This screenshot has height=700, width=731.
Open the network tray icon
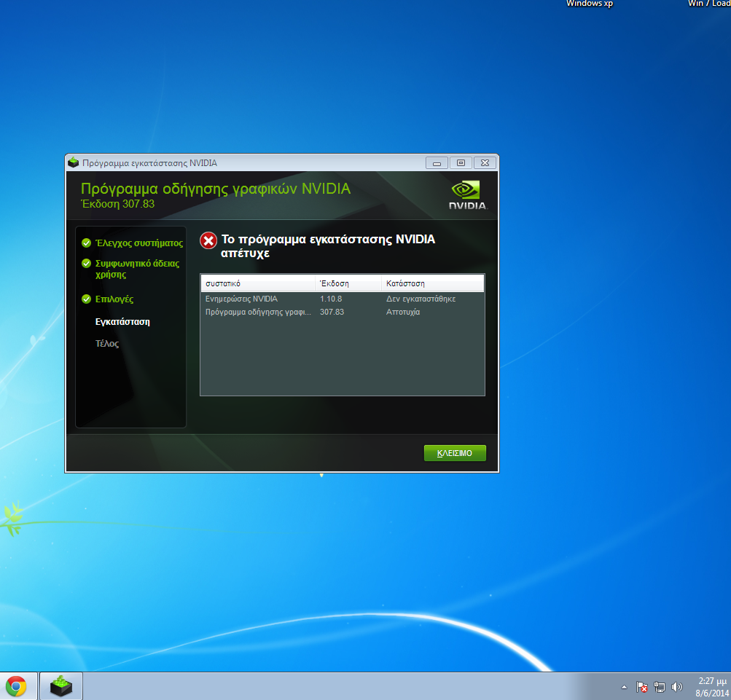tap(659, 687)
